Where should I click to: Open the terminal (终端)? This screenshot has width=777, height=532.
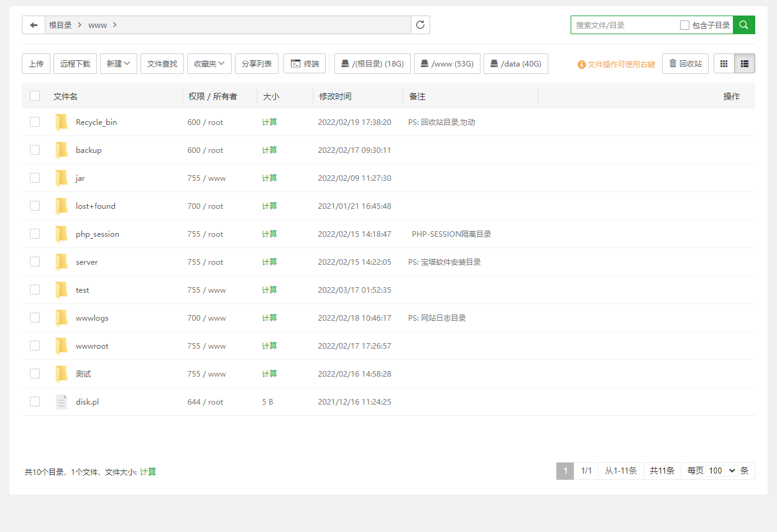coord(305,63)
